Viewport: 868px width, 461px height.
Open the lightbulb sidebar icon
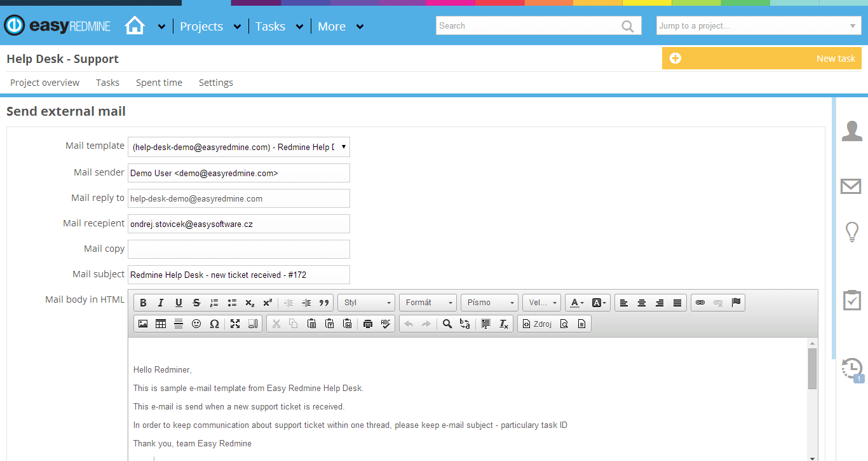coord(851,232)
